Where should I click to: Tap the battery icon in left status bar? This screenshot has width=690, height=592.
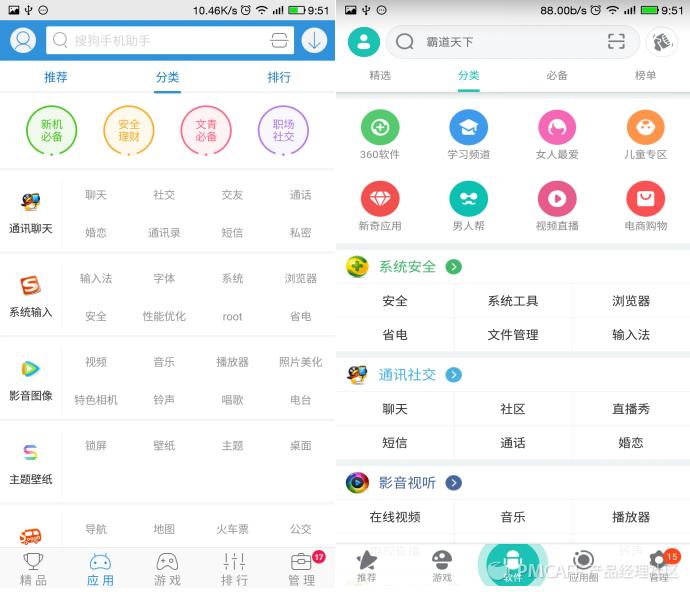point(297,10)
